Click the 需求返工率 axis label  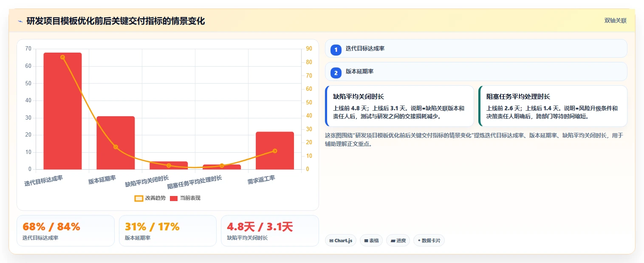[261, 180]
